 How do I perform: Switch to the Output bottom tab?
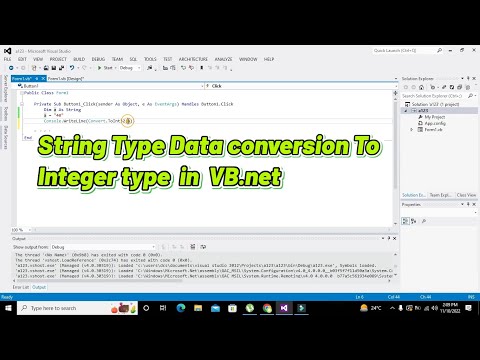coord(39,287)
